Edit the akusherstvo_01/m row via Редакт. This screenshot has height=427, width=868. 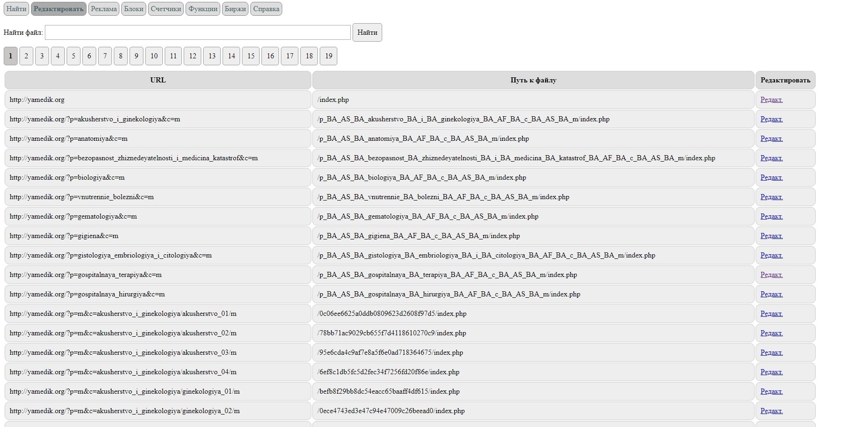click(x=771, y=314)
